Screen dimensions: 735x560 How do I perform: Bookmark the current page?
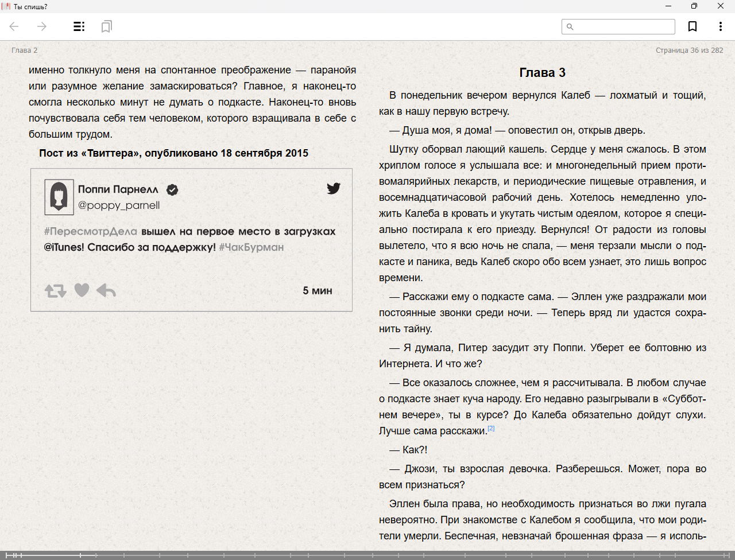pyautogui.click(x=693, y=26)
